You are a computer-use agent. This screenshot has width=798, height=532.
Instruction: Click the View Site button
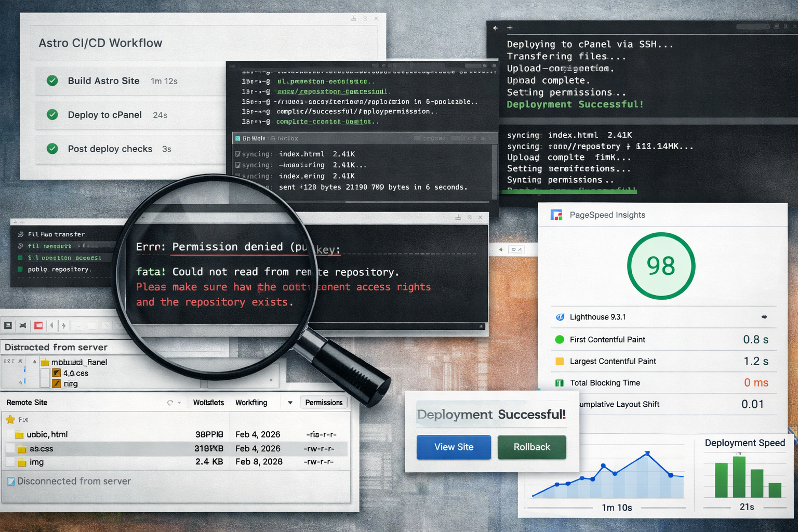(453, 447)
